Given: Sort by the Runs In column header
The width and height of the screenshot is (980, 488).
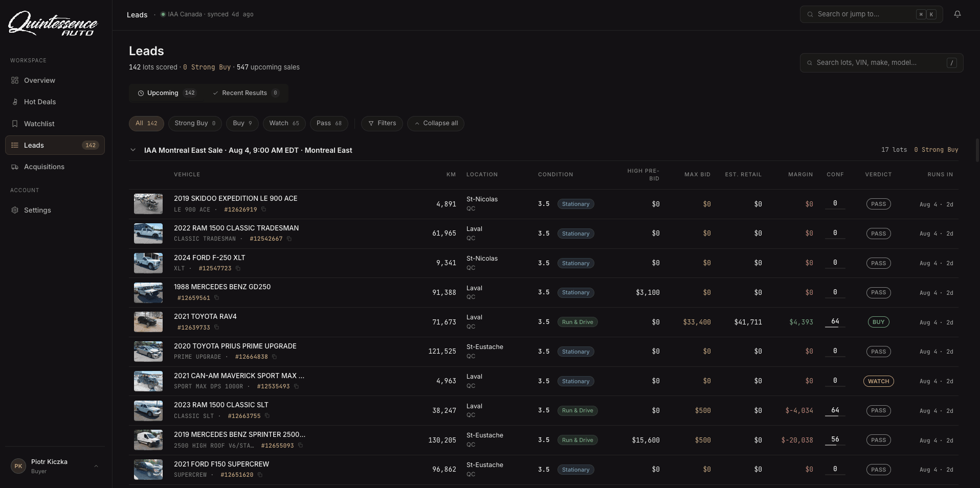Looking at the screenshot, I should [940, 175].
